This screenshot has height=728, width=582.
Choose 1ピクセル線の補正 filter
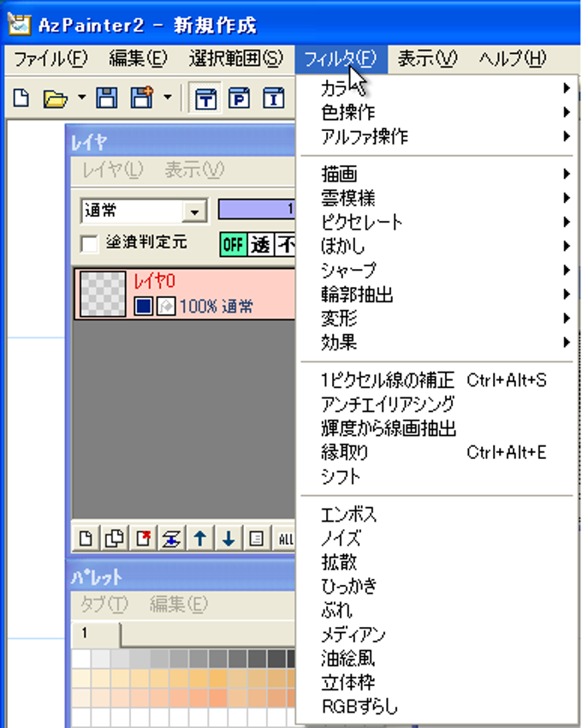point(436,380)
